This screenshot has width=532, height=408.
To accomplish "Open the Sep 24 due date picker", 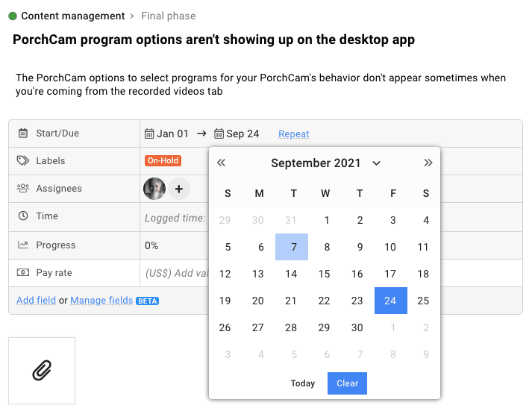I will [x=237, y=134].
